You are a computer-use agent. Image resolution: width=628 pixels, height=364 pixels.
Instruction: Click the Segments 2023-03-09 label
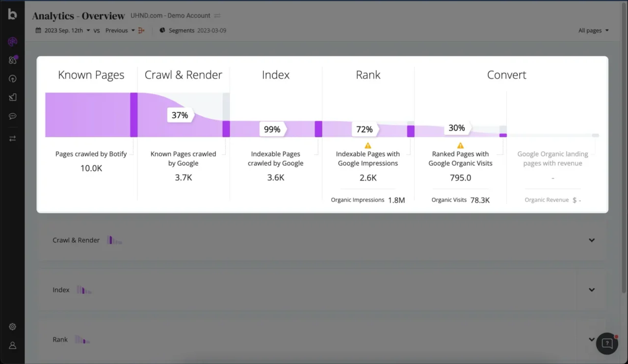pyautogui.click(x=197, y=30)
